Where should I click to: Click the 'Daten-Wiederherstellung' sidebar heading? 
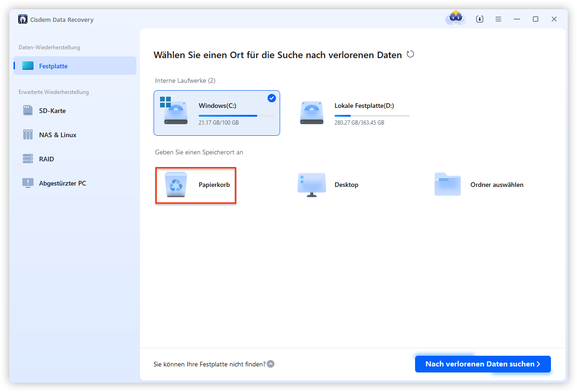point(49,47)
